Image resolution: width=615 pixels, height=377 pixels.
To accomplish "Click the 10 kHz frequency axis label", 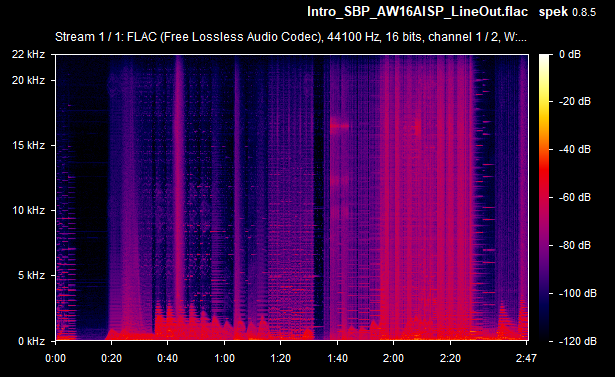I will (x=28, y=211).
